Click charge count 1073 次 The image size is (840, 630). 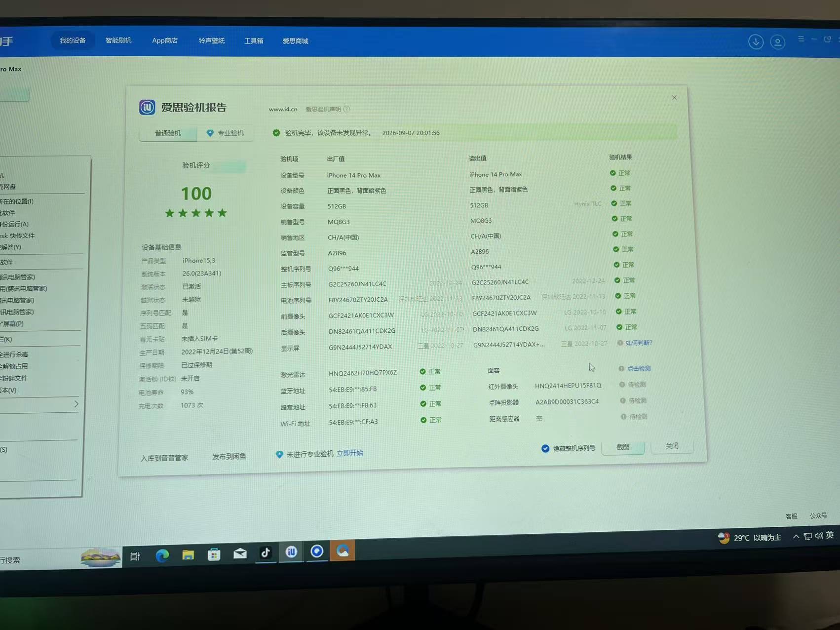click(x=192, y=405)
